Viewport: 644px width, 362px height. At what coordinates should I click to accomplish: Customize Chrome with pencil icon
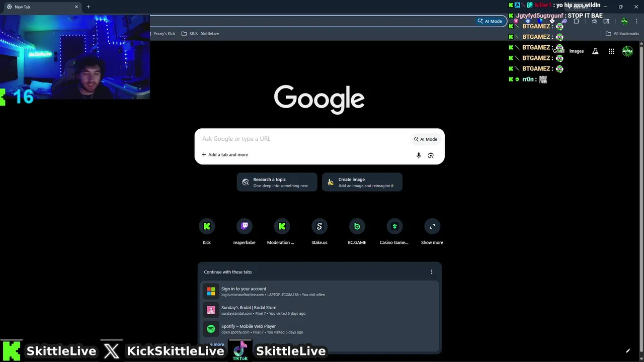pos(628,351)
